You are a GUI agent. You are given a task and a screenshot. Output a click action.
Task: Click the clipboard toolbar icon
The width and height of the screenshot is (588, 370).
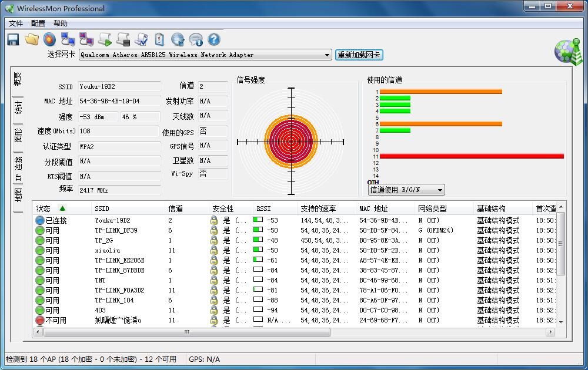[159, 39]
